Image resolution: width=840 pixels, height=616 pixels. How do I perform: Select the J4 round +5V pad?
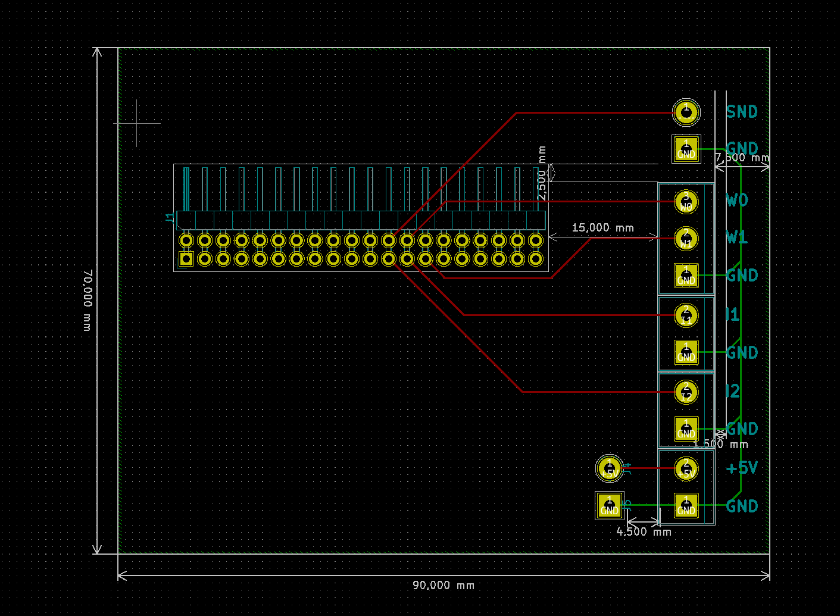pyautogui.click(x=610, y=468)
